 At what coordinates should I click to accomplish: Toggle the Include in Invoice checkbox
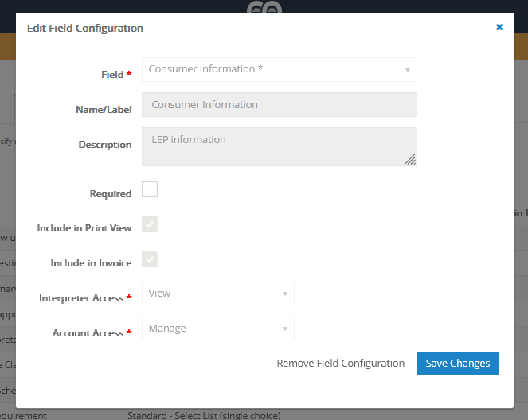point(150,259)
